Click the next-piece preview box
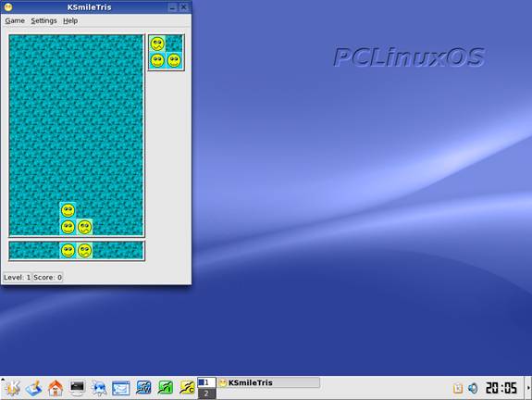The image size is (532, 400). [x=166, y=52]
